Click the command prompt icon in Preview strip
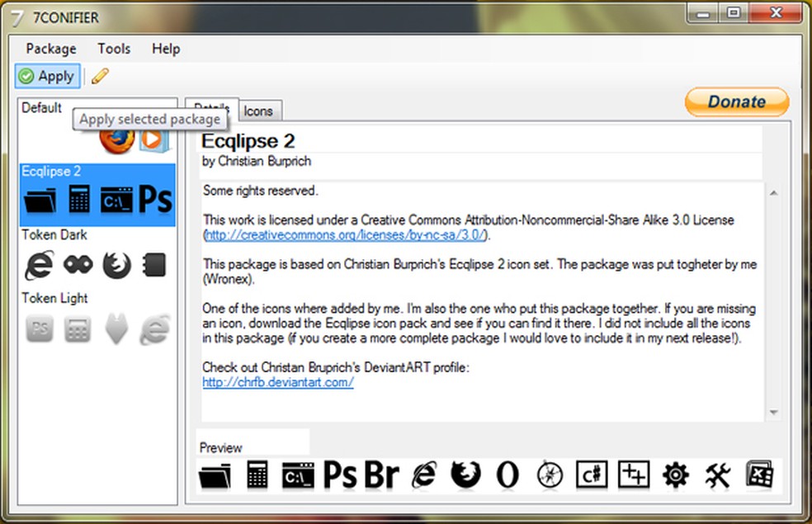812x524 pixels. point(298,475)
